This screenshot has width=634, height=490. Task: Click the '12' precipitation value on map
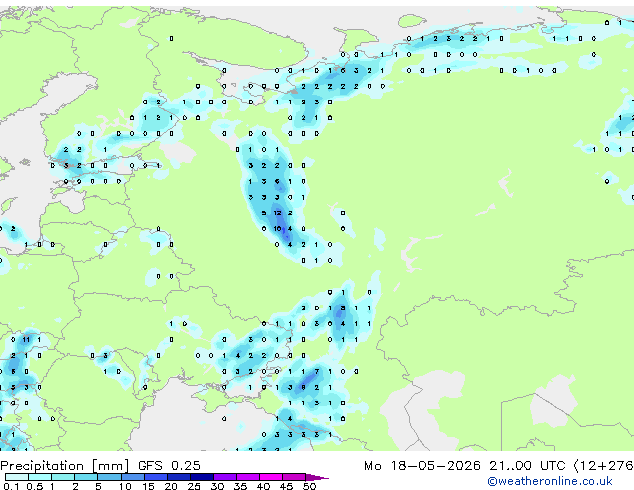(277, 213)
